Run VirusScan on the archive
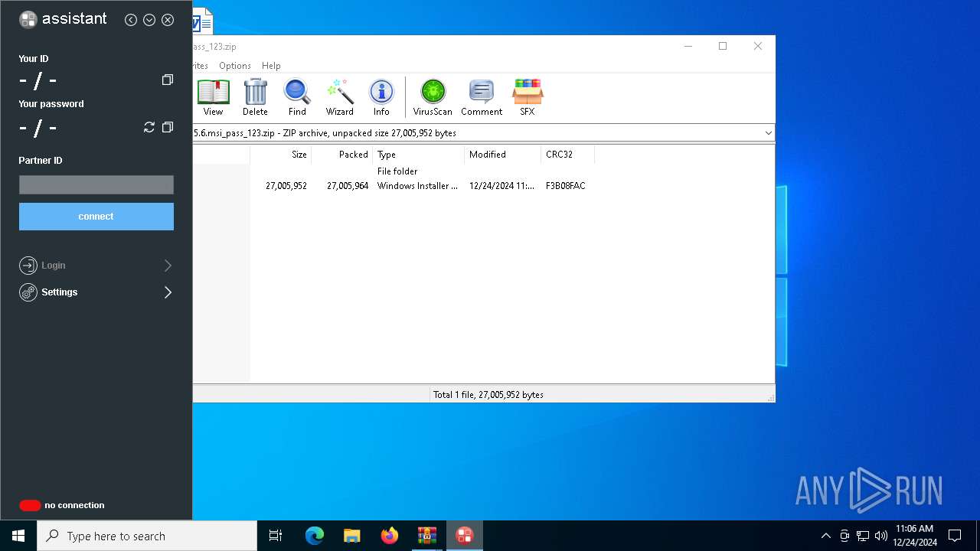This screenshot has width=980, height=551. pos(433,97)
